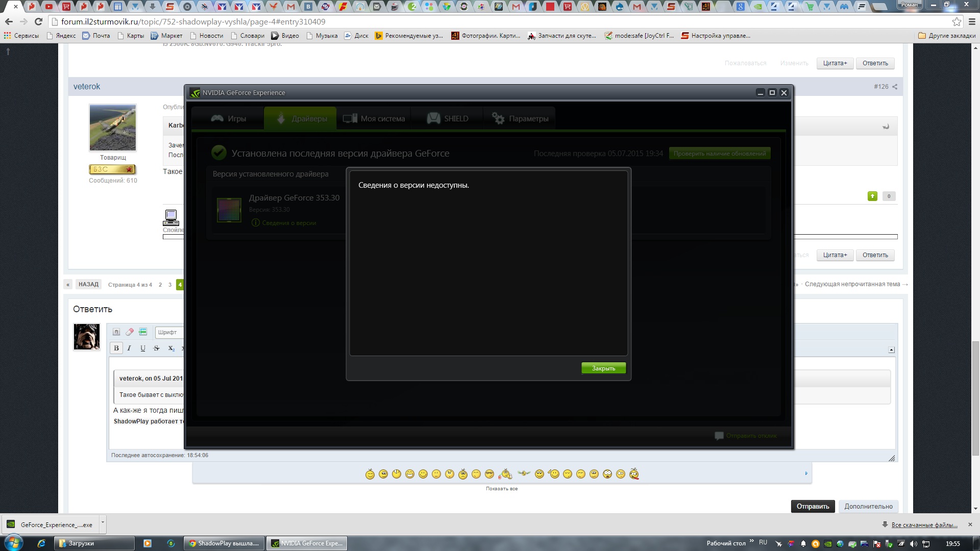Viewport: 980px width, 551px height.
Task: Close the version info dialog with Закрыть
Action: (x=603, y=368)
